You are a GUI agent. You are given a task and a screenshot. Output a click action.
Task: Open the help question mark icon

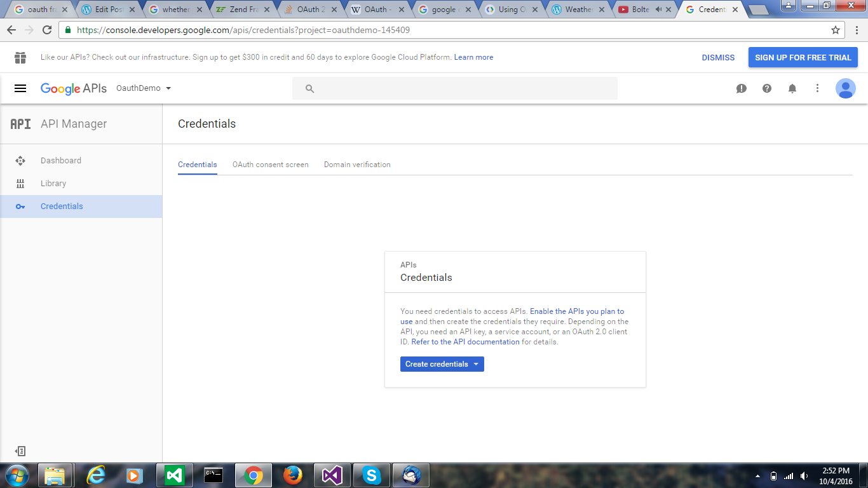click(767, 88)
